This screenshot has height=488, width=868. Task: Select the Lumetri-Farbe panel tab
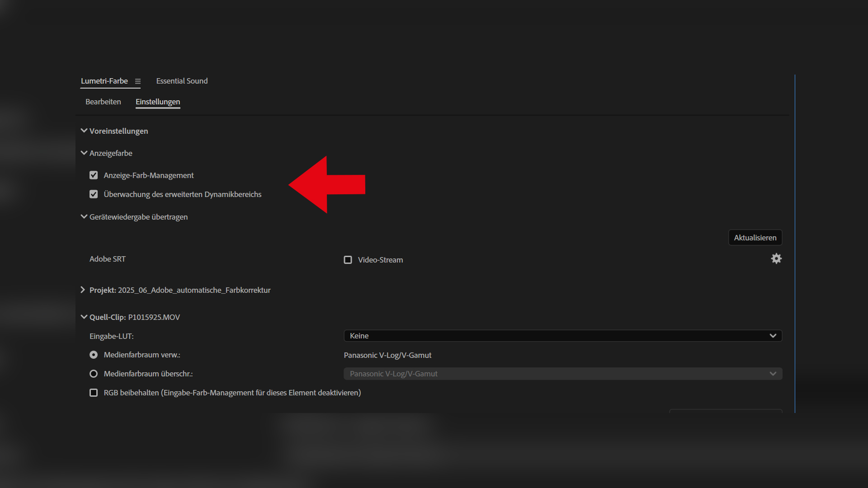pyautogui.click(x=104, y=81)
